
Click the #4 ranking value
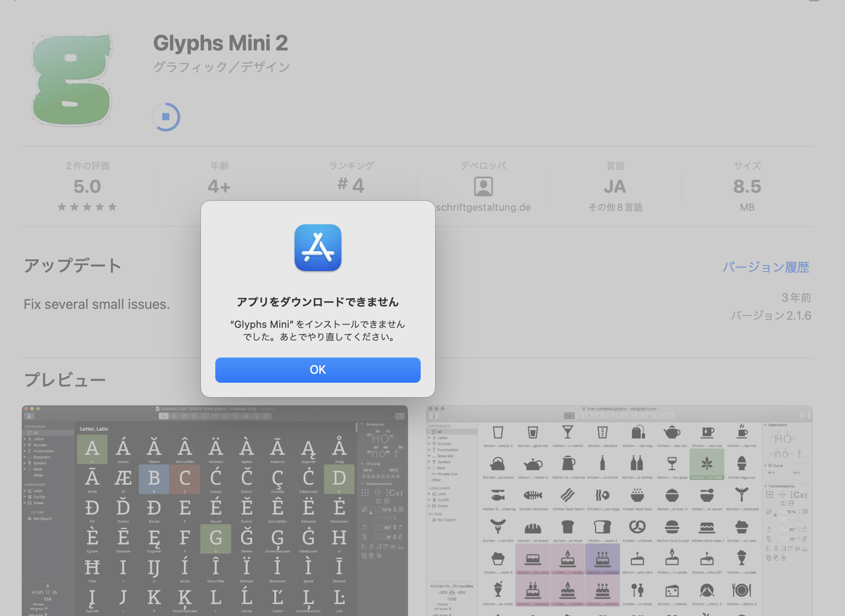[x=351, y=185]
